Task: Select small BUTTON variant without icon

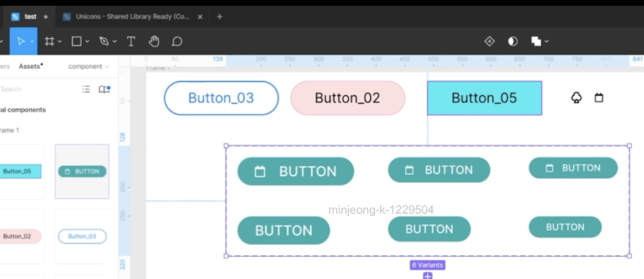Action: 565,227
